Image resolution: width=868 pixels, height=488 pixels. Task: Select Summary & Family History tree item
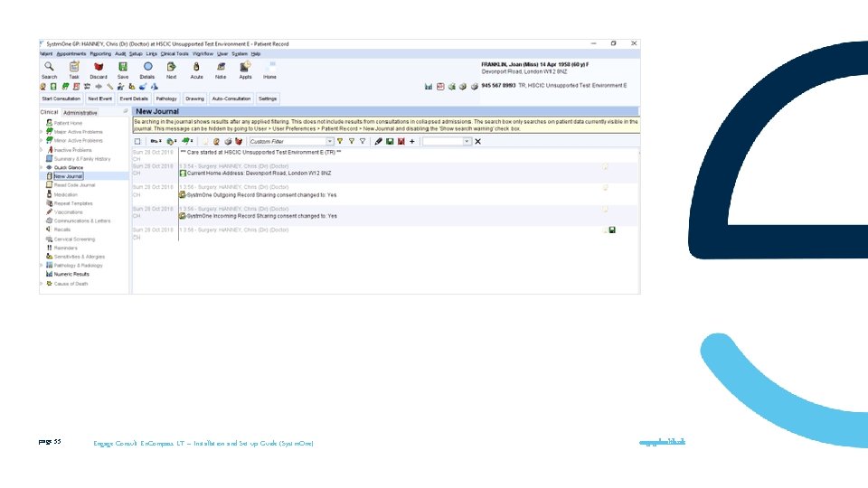pyautogui.click(x=82, y=159)
